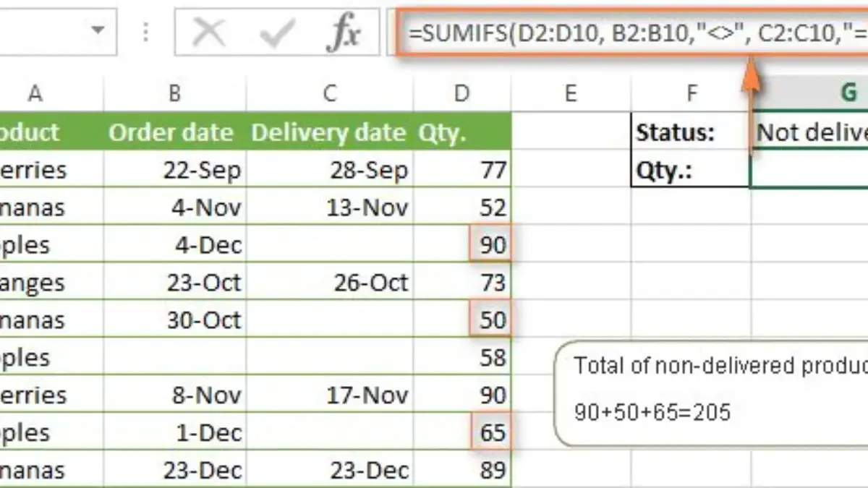Click the 'Qty.:' label cell
868x488 pixels.
click(x=691, y=170)
